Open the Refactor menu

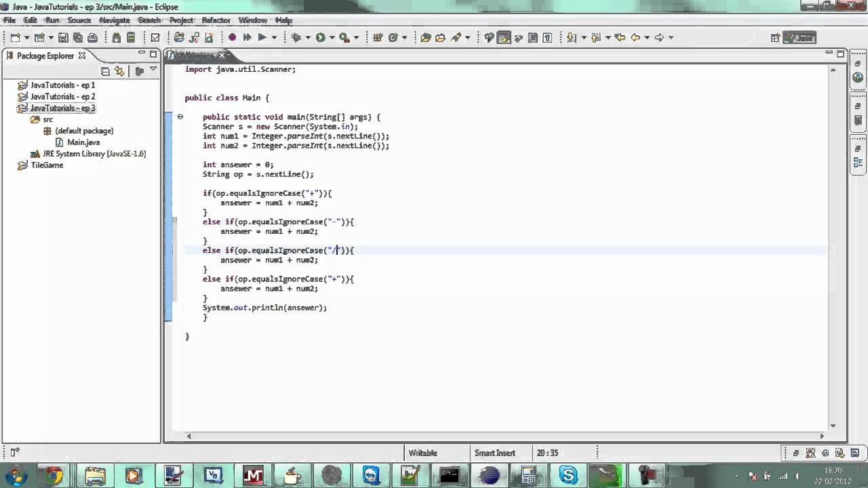click(216, 20)
